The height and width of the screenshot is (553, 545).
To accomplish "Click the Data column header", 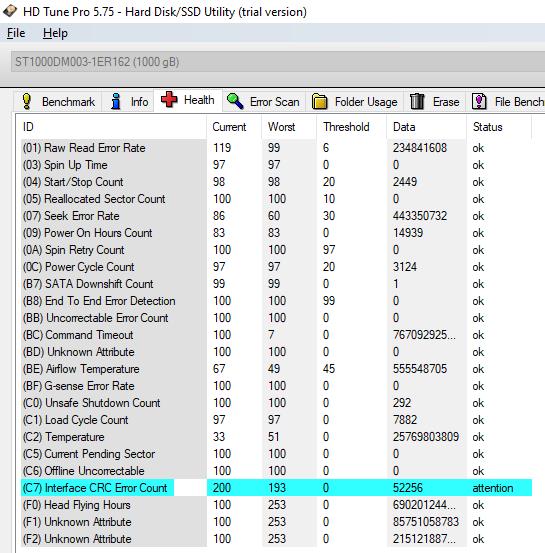I will coord(426,127).
